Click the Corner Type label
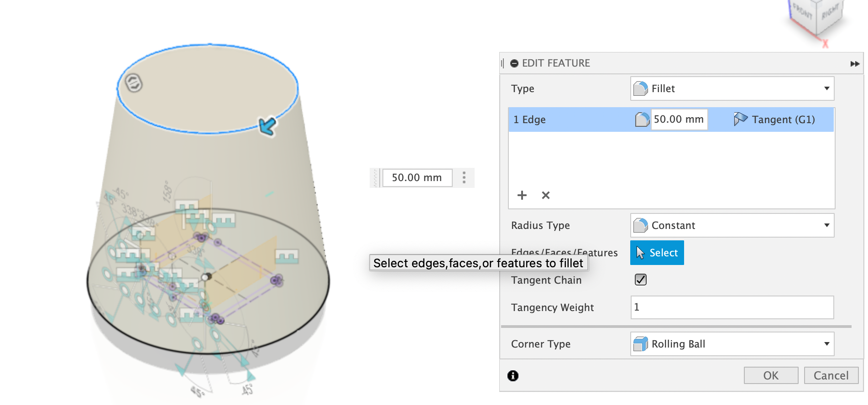868x405 pixels. (x=541, y=344)
